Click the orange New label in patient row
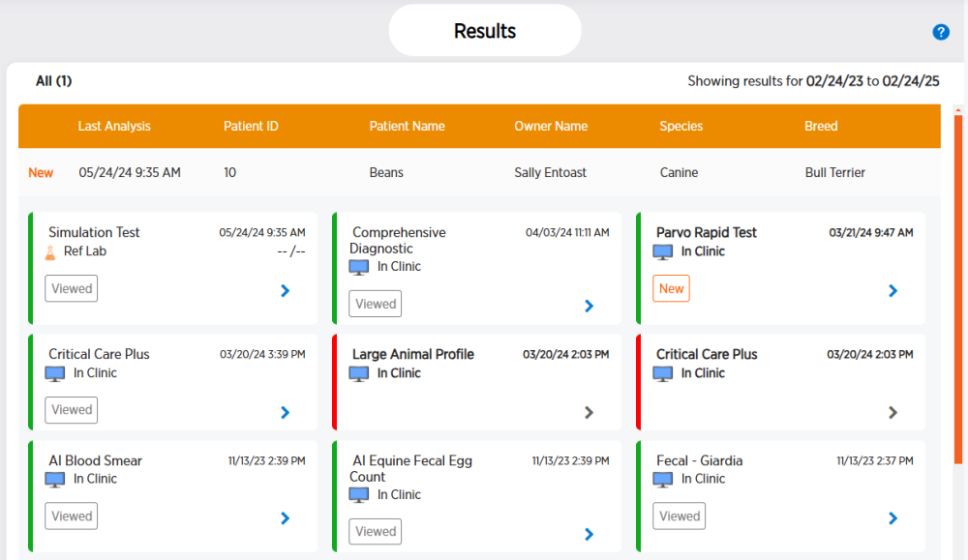The width and height of the screenshot is (968, 560). click(x=41, y=173)
